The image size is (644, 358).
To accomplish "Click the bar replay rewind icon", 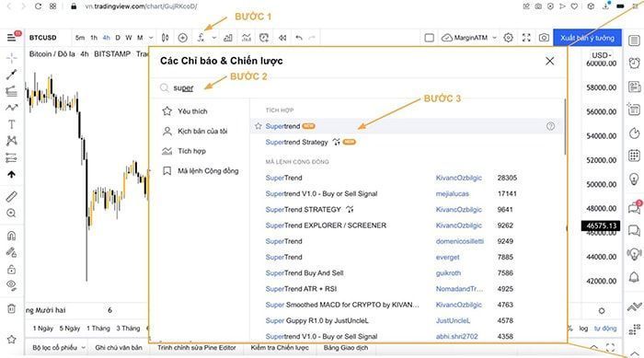I will [x=282, y=38].
